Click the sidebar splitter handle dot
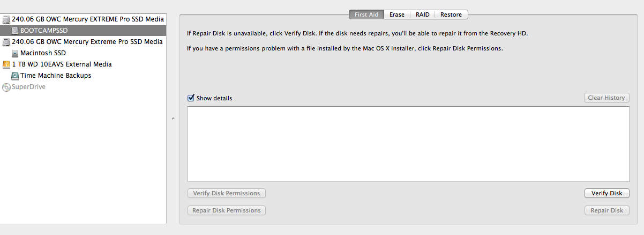Viewport: 644px width, 235px height. pos(173,118)
